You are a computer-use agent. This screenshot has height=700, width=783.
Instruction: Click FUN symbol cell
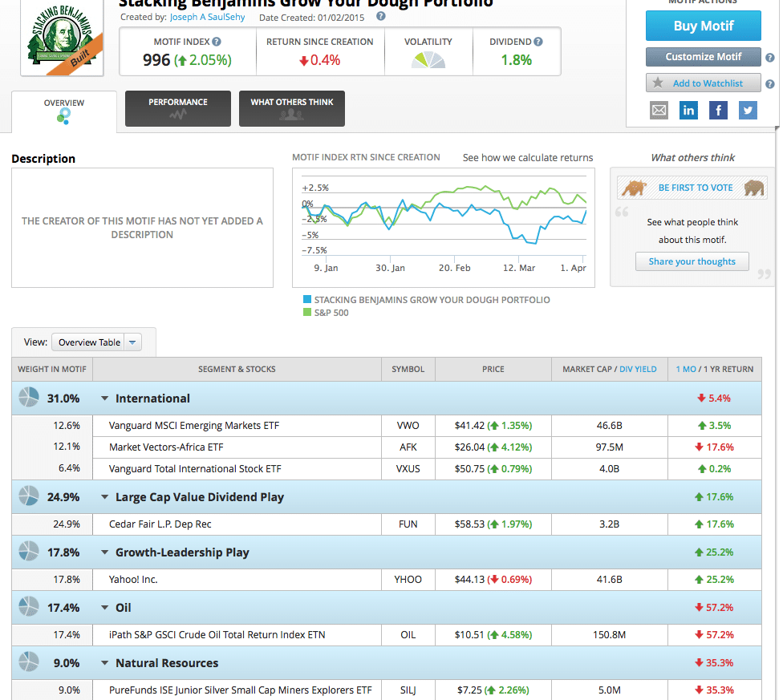[x=408, y=524]
